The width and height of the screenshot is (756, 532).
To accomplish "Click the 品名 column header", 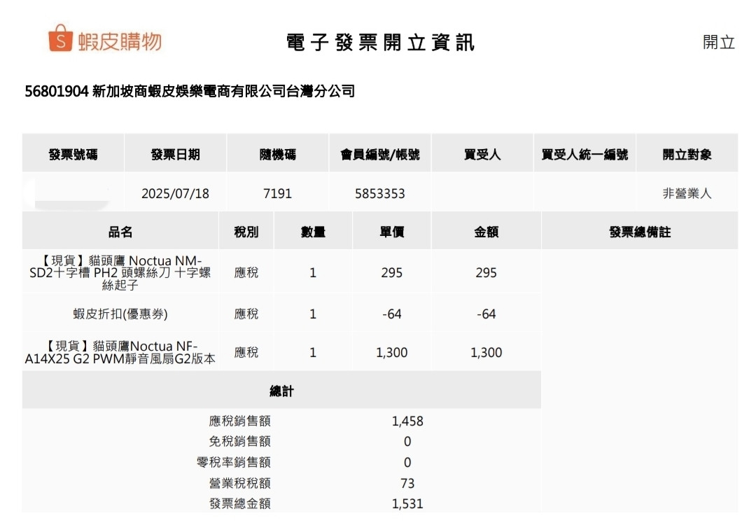I will click(120, 232).
